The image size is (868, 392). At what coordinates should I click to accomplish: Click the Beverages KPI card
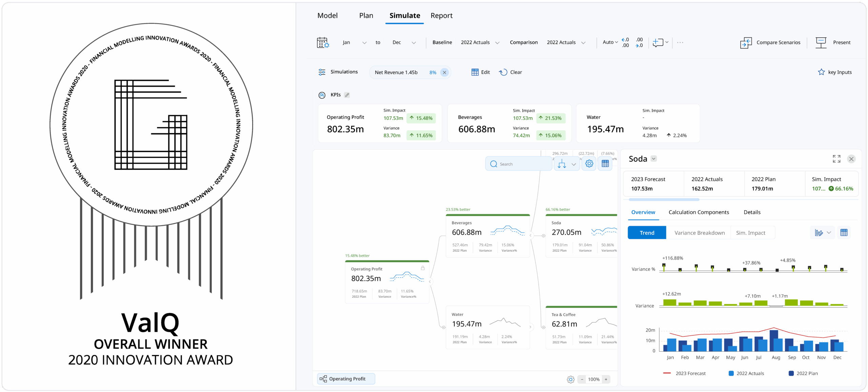click(x=509, y=123)
